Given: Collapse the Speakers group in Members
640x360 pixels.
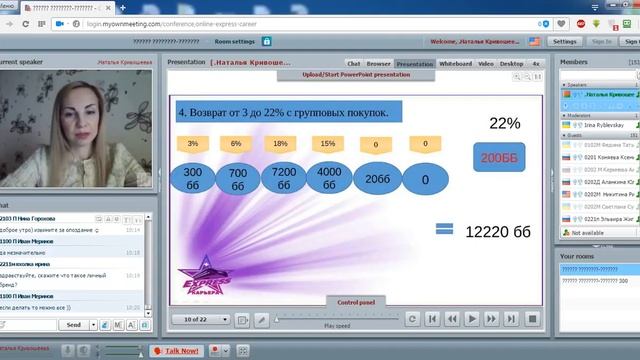Looking at the screenshot, I should pyautogui.click(x=564, y=85).
